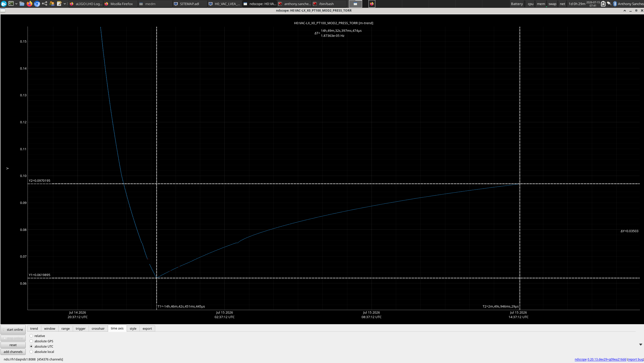Screen dimensions: 644x363
Task: Click the reset button
Action: 13,345
